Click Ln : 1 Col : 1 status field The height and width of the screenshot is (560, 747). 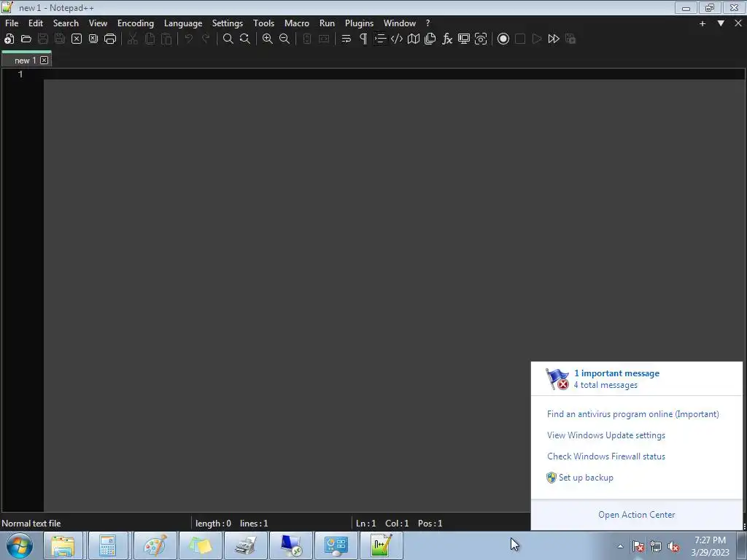coord(382,524)
